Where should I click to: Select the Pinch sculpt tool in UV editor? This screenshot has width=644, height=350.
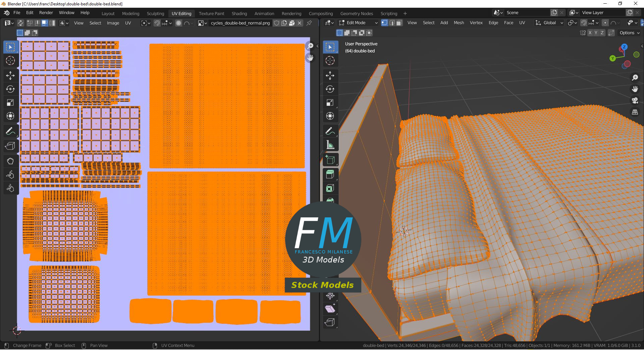10,188
